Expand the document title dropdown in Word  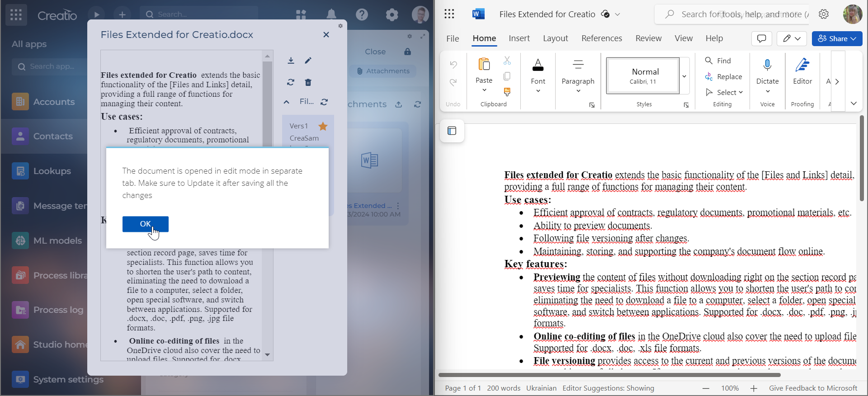(x=618, y=14)
